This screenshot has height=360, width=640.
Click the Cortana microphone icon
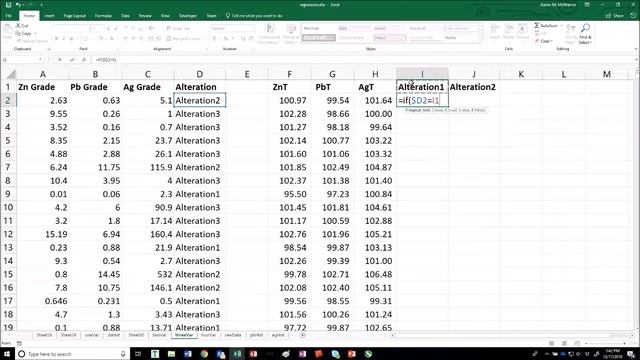(123, 354)
